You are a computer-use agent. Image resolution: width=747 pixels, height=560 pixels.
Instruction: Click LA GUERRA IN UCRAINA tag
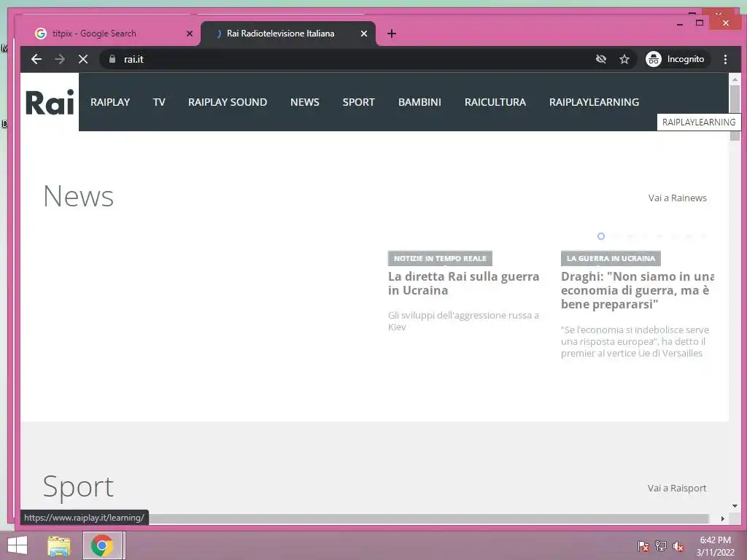pyautogui.click(x=611, y=258)
